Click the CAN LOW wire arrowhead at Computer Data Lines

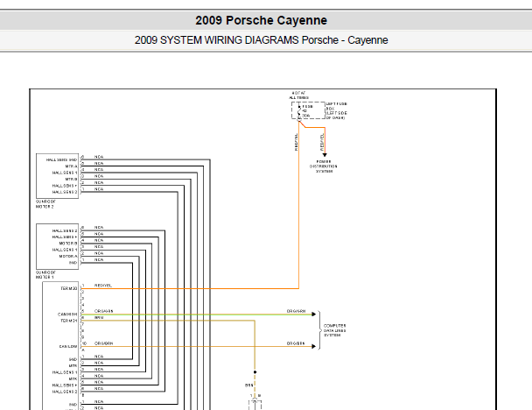click(x=314, y=346)
